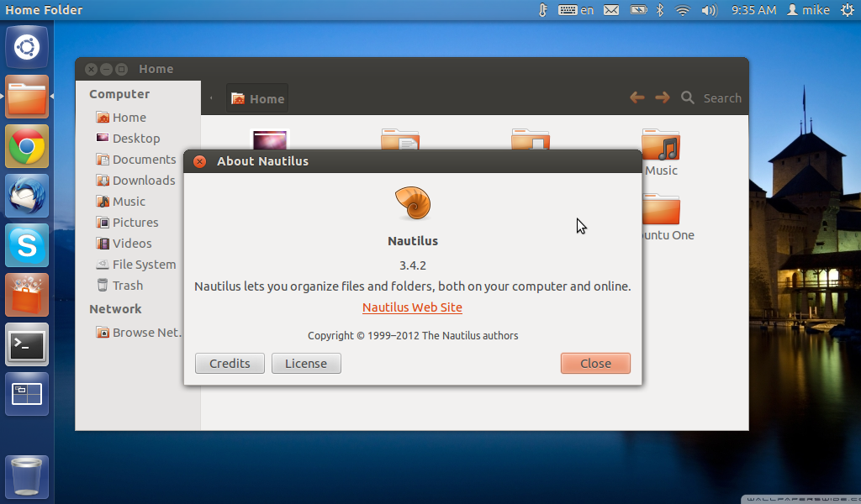Open the Workspace Switcher
Screen dimensions: 861x504
point(27,394)
